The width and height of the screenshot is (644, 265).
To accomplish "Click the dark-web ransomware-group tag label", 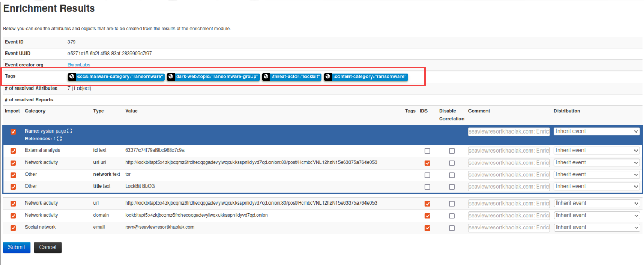I will (x=217, y=77).
